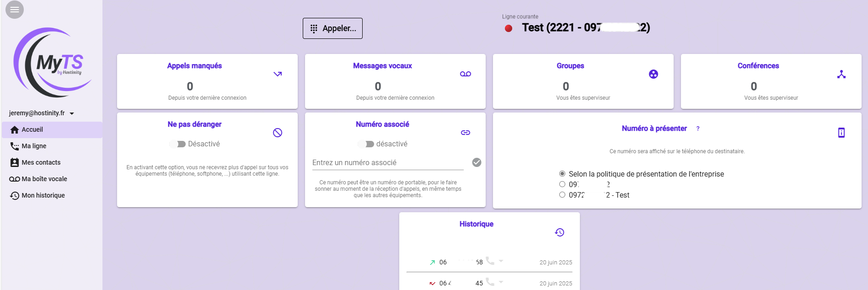
Task: Go to Mes contacts in sidebar
Action: click(x=41, y=162)
